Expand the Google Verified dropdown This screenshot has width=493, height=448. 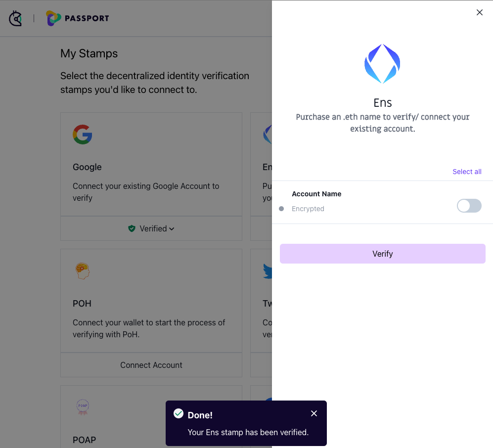(x=172, y=229)
